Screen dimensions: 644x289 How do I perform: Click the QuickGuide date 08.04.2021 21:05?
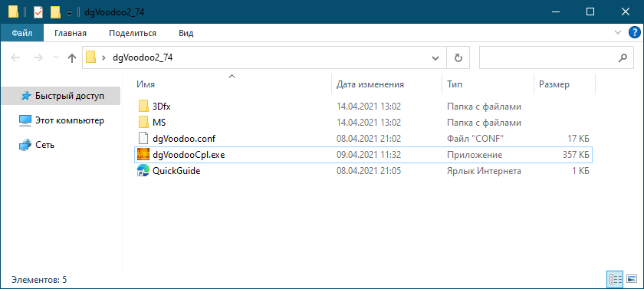tap(369, 171)
